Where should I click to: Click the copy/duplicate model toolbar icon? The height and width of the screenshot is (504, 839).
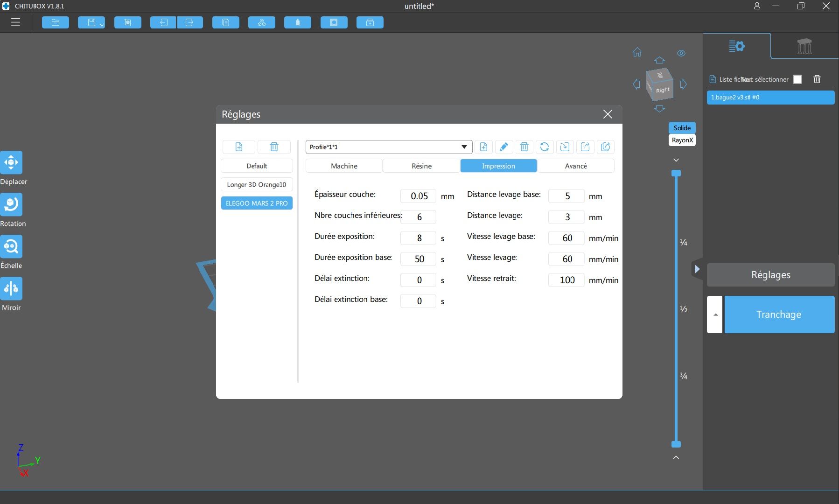point(226,22)
